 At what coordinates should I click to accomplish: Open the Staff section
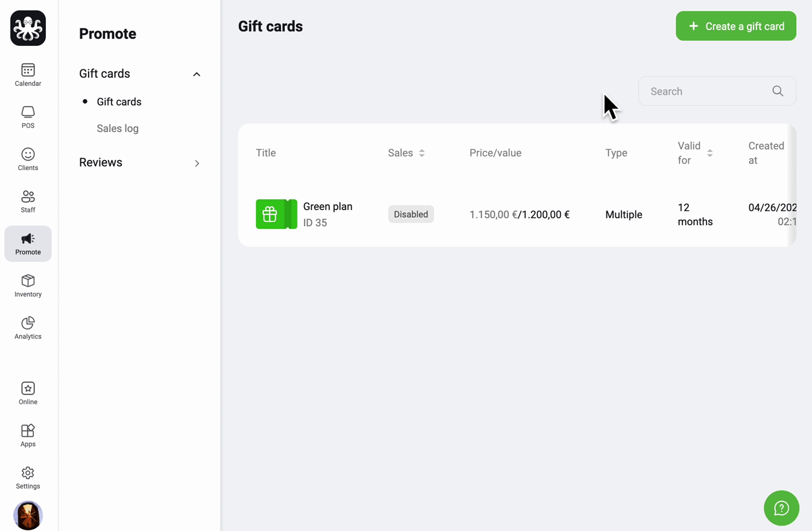(28, 202)
